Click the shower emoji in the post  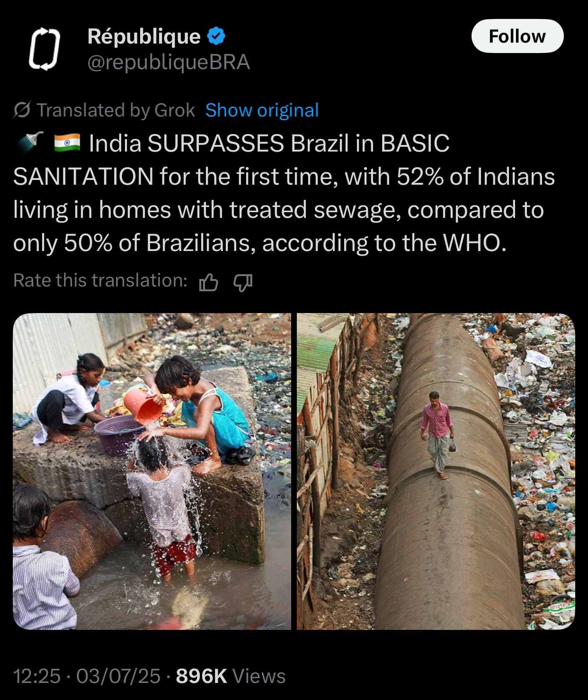point(30,142)
